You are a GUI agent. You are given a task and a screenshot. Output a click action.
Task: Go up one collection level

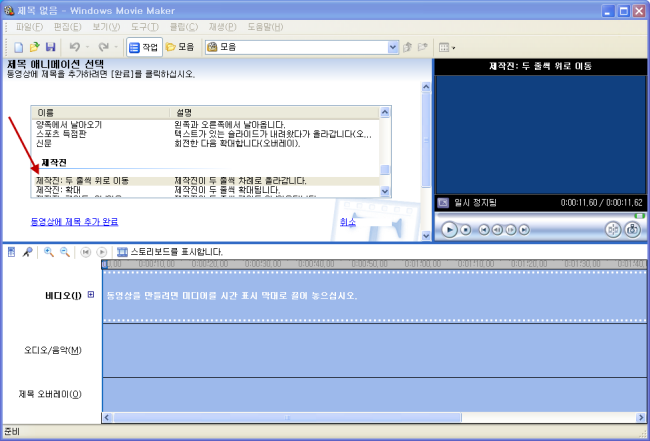click(408, 47)
